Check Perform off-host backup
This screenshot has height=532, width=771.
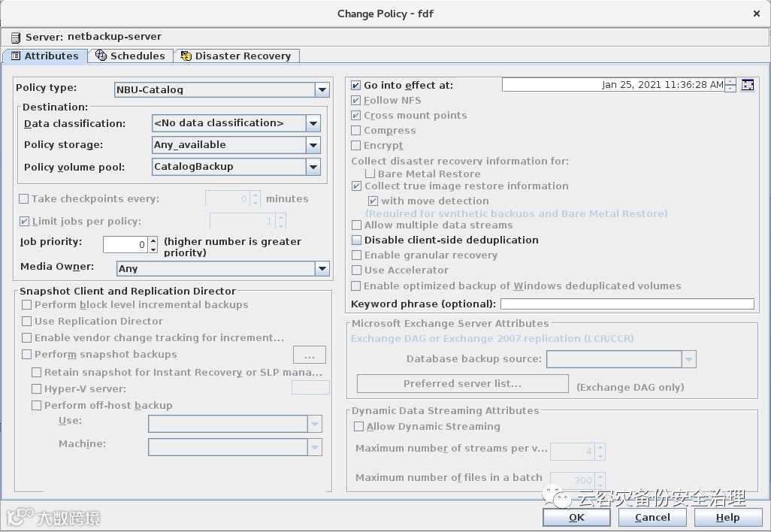click(36, 406)
